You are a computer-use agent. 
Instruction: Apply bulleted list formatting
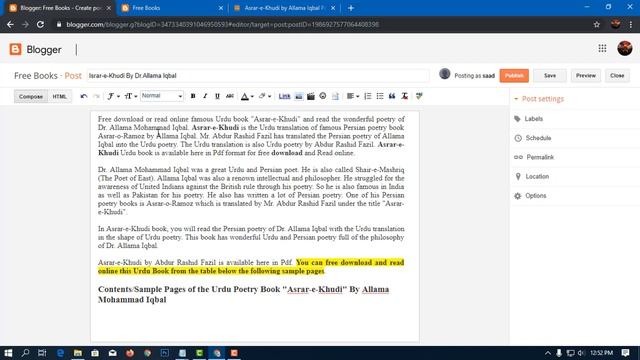click(x=380, y=96)
